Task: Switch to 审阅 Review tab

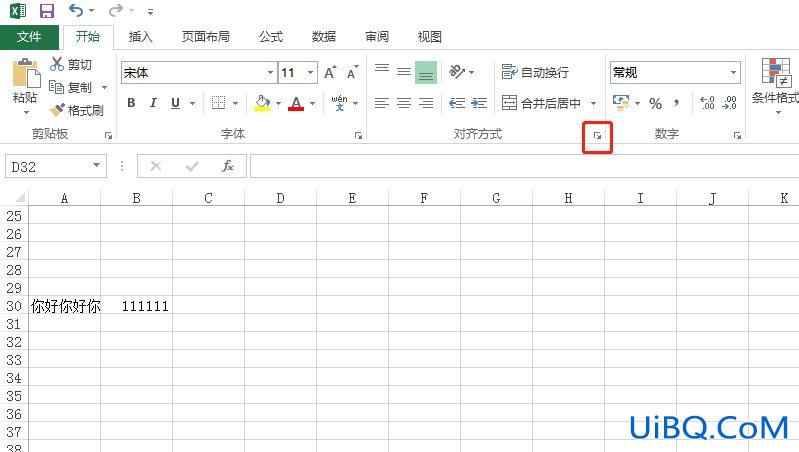Action: 377,37
